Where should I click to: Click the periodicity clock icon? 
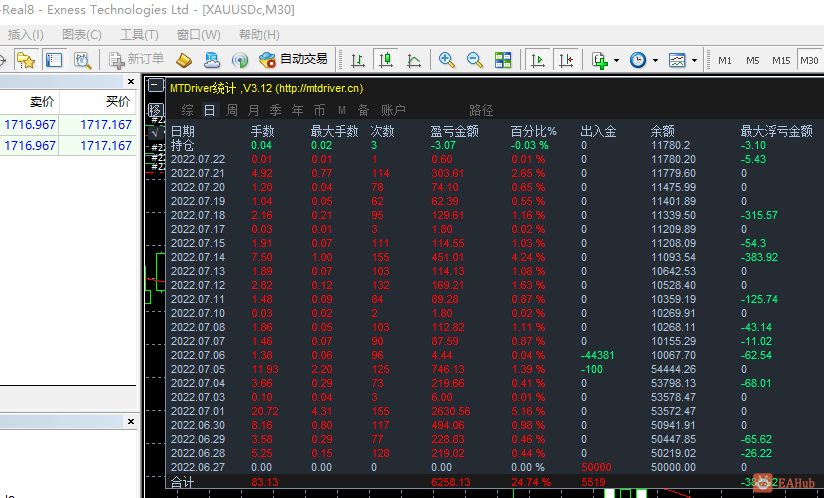tap(638, 60)
